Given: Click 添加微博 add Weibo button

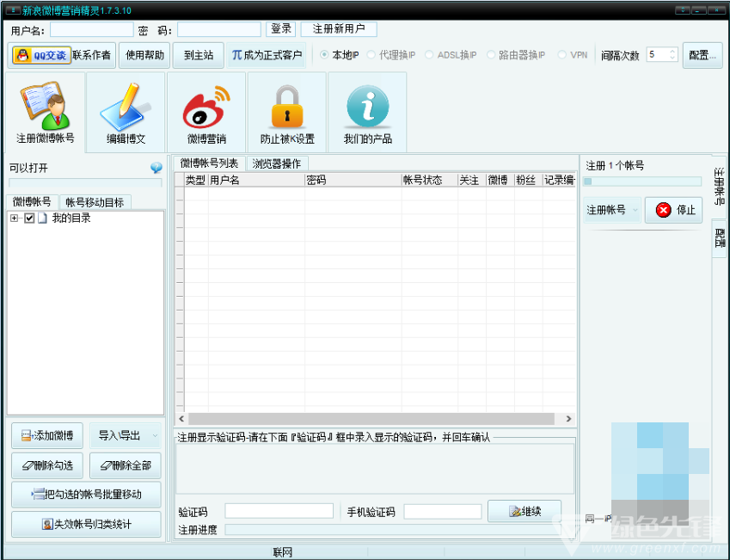Looking at the screenshot, I should coord(47,435).
